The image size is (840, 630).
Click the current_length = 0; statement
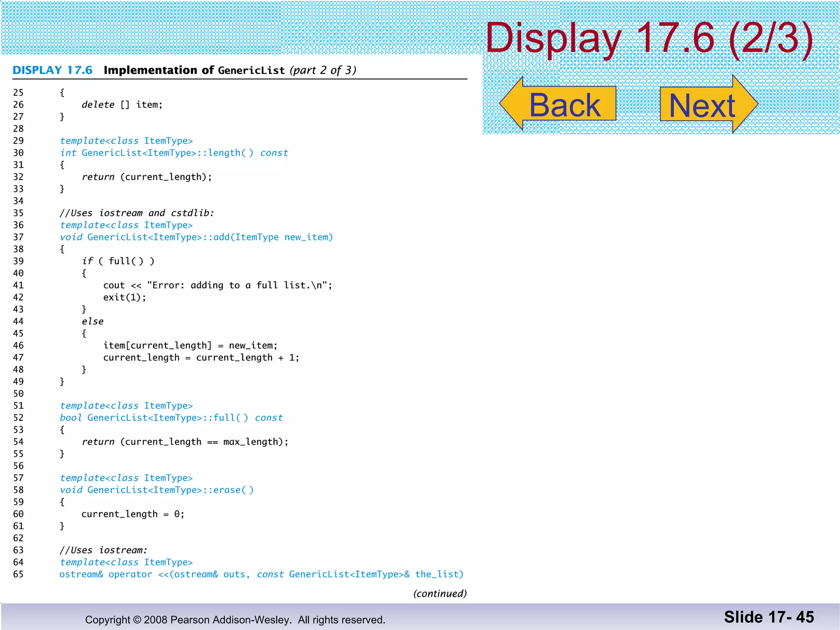132,514
